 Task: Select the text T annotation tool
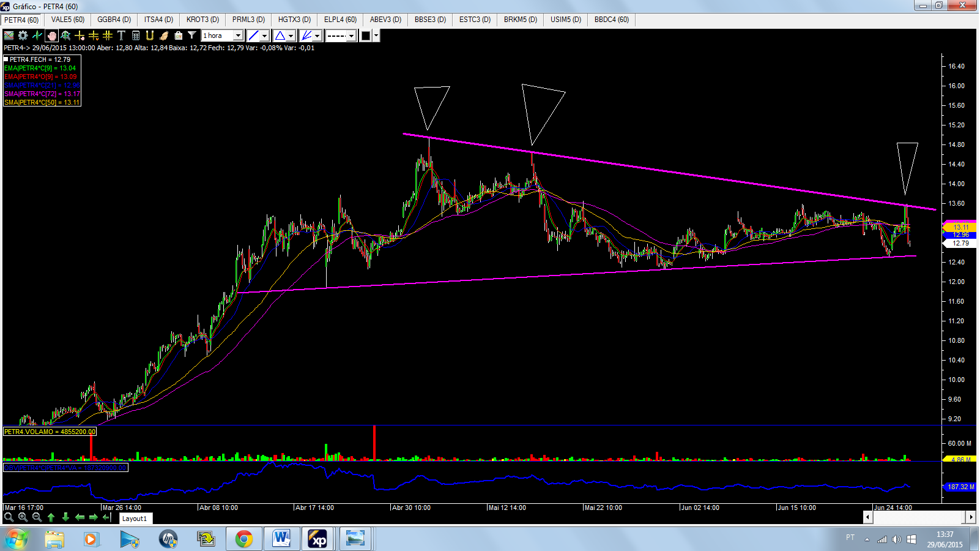121,36
